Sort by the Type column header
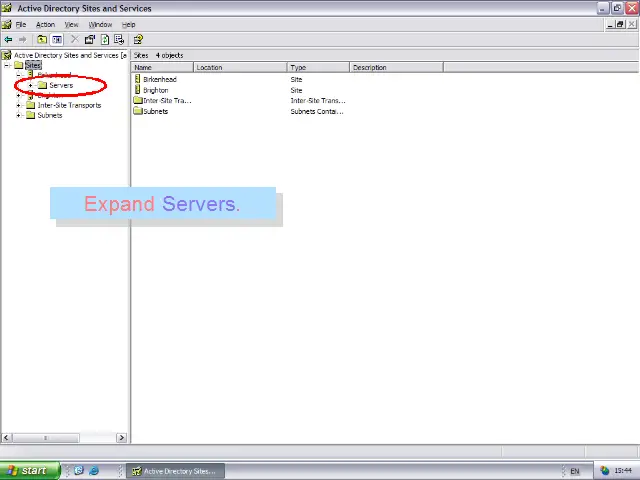Screen dimensions: 640x480 [318, 67]
